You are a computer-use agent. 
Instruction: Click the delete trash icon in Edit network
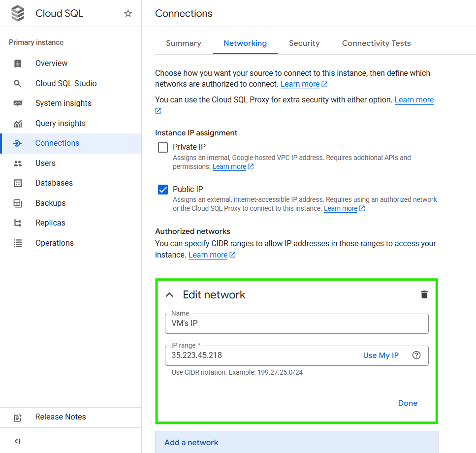424,294
